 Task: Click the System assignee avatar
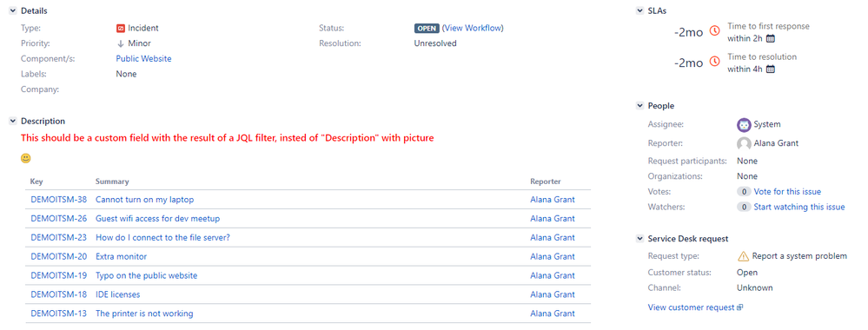tap(744, 124)
